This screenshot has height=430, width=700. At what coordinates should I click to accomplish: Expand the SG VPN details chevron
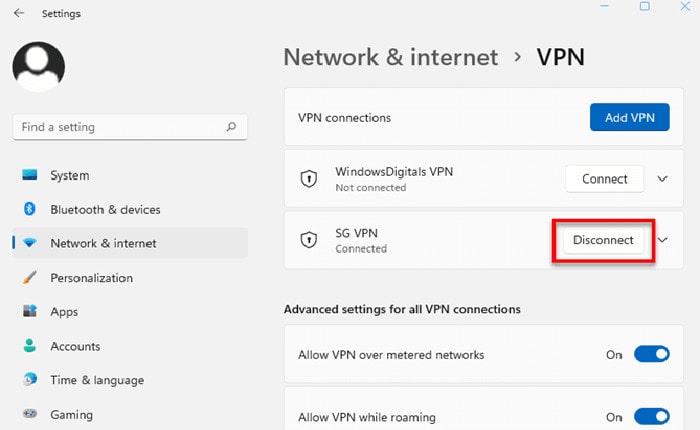(662, 240)
